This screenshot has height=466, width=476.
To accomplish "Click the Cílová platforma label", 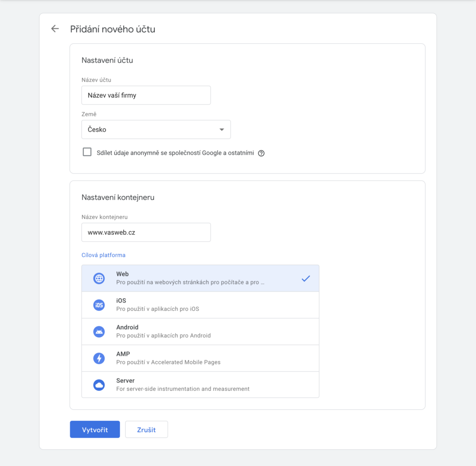I will tap(103, 255).
